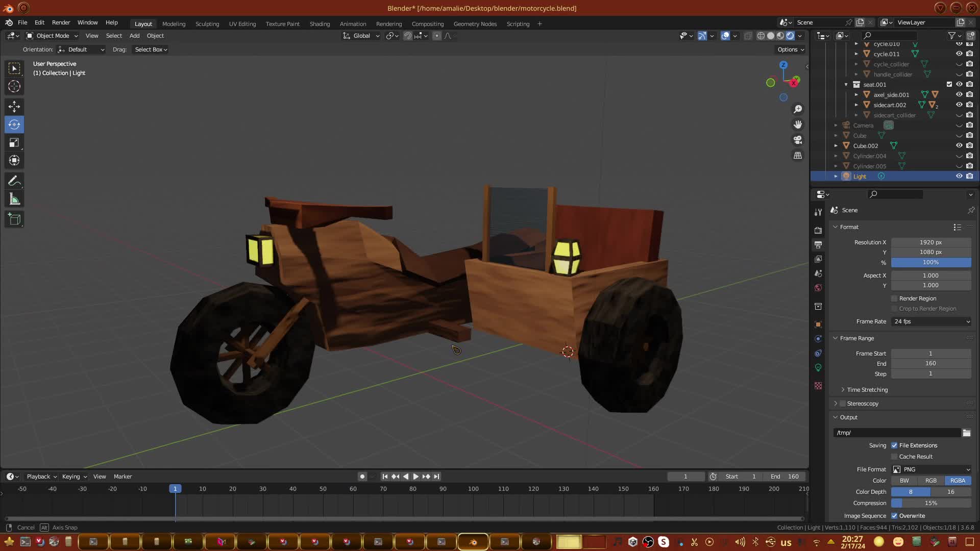This screenshot has width=980, height=551.
Task: Select the Add Cube tool
Action: click(14, 219)
